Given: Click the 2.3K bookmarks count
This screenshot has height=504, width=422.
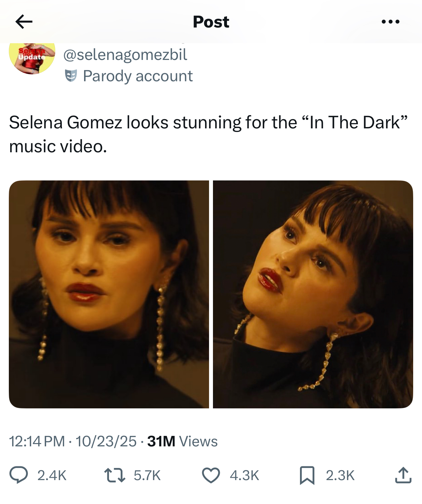Looking at the screenshot, I should [340, 476].
